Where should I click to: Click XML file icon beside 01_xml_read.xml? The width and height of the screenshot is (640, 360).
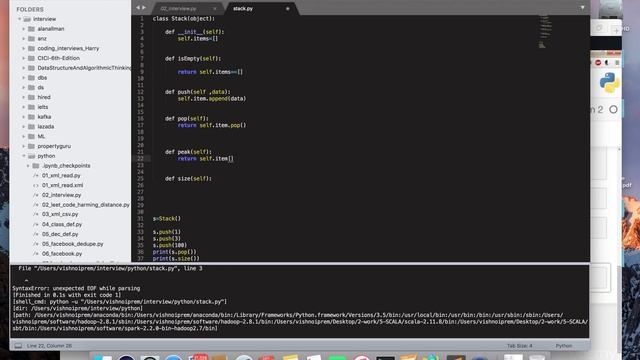pyautogui.click(x=36, y=185)
